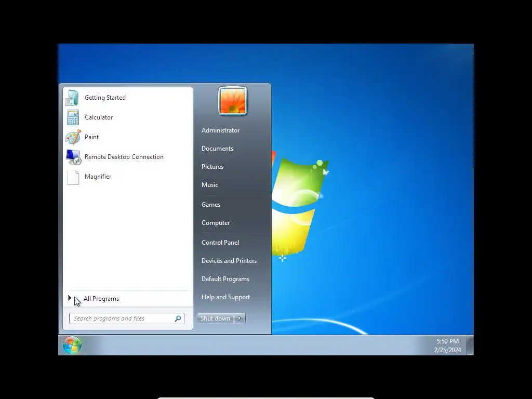Open the Pictures library
Viewport: 532px width, 399px height.
click(212, 167)
